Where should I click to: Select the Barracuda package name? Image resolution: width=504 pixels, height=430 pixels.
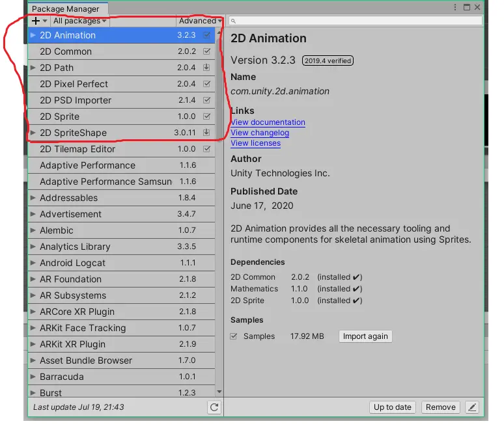click(x=61, y=377)
